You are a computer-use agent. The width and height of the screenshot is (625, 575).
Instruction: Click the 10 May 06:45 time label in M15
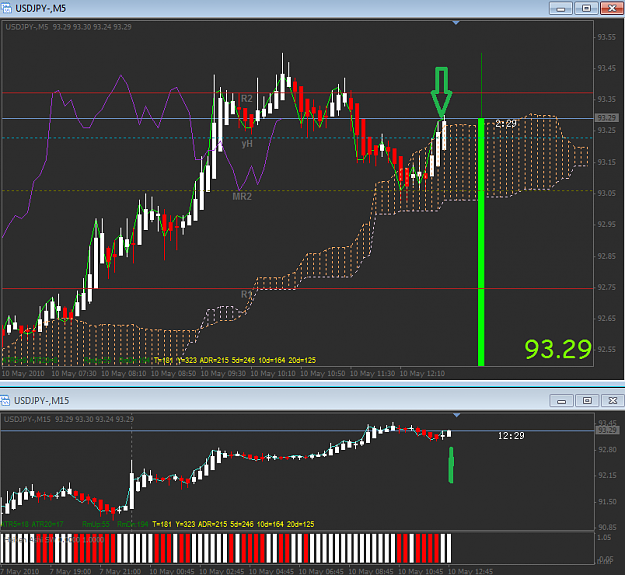321,571
